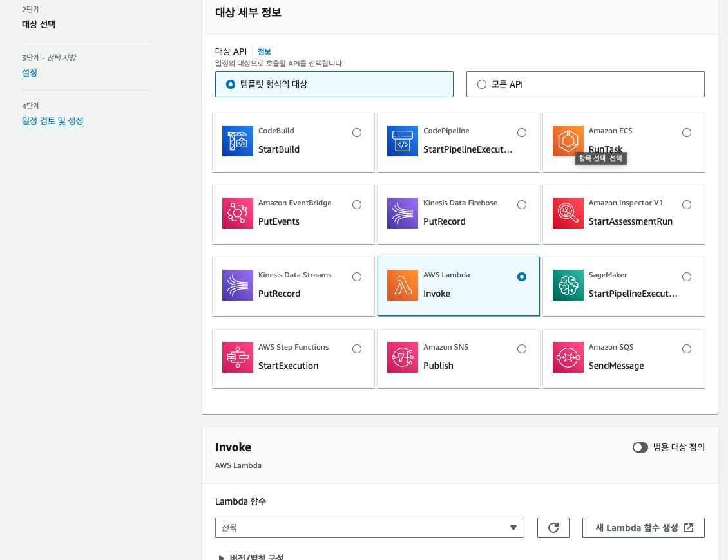Click StartPipelineExecut... label under SageMaker
This screenshot has height=560, width=728.
[x=633, y=294]
